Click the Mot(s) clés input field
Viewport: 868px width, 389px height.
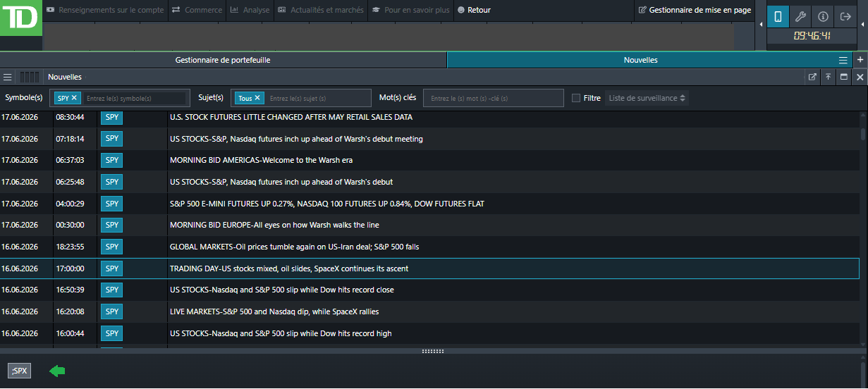[x=494, y=98]
